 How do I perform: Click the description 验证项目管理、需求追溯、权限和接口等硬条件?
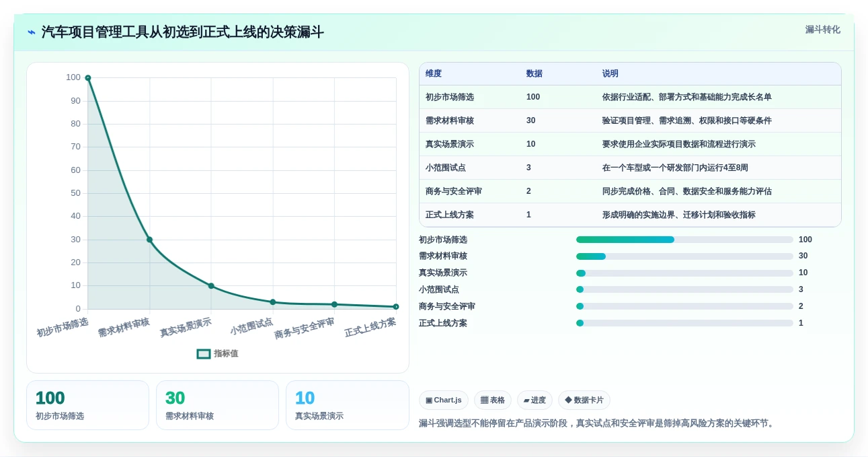coord(687,120)
